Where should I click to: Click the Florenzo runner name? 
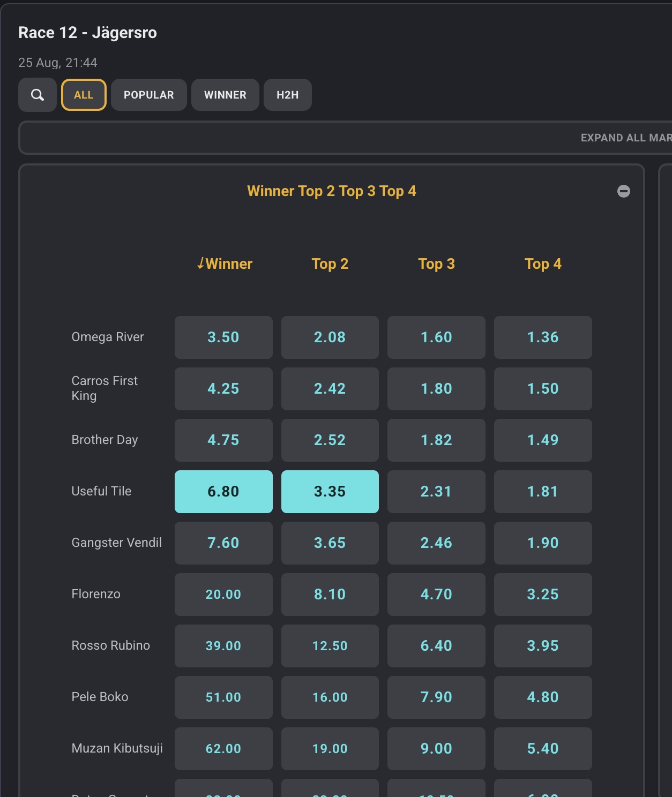[96, 594]
